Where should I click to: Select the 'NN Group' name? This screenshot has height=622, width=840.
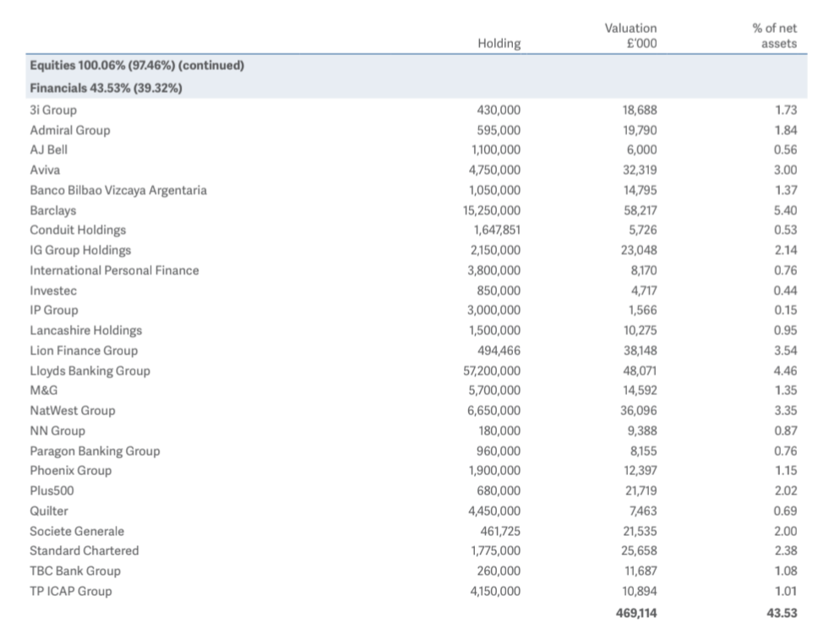click(57, 431)
